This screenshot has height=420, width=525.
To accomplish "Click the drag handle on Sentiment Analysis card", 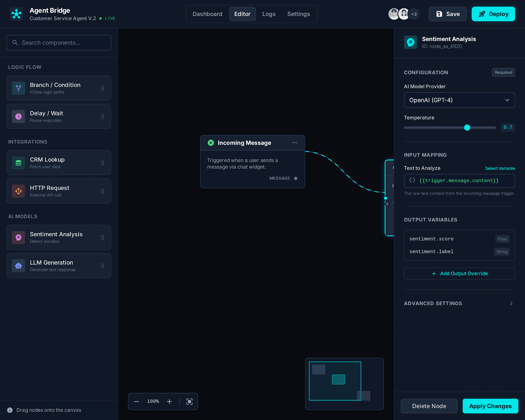I will click(x=102, y=238).
